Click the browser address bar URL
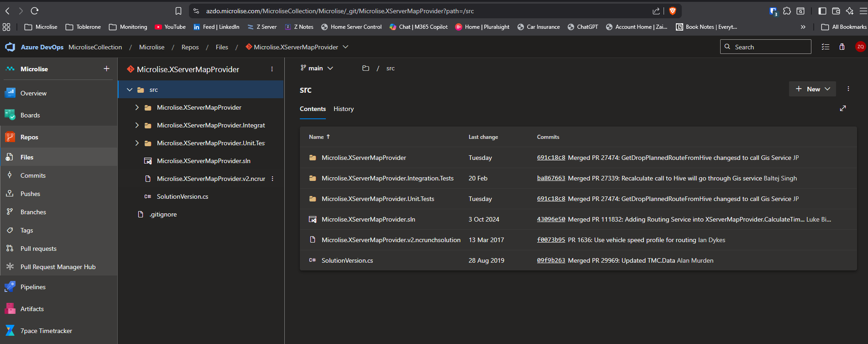Viewport: 868px width, 344px height. [x=340, y=11]
